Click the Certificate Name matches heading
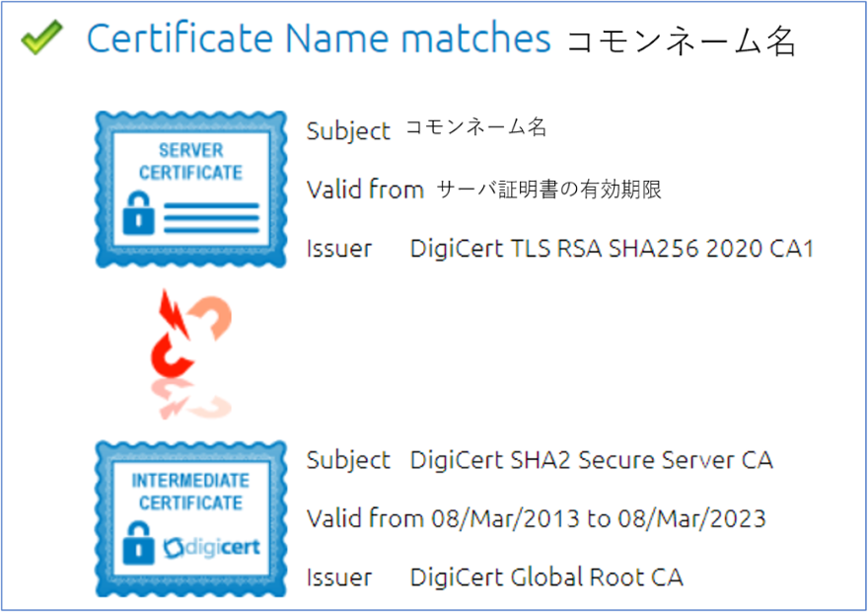This screenshot has height=613, width=868. 319,38
